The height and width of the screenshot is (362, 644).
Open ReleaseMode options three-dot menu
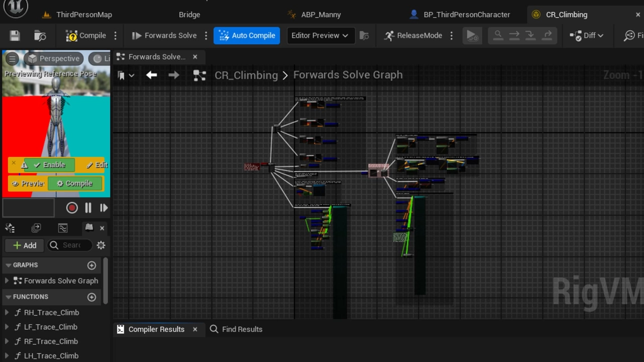coord(451,36)
